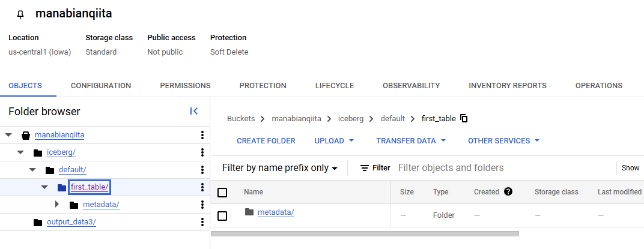The image size is (644, 249).
Task: Open more actions for iceberg/ folder
Action: coord(202,152)
